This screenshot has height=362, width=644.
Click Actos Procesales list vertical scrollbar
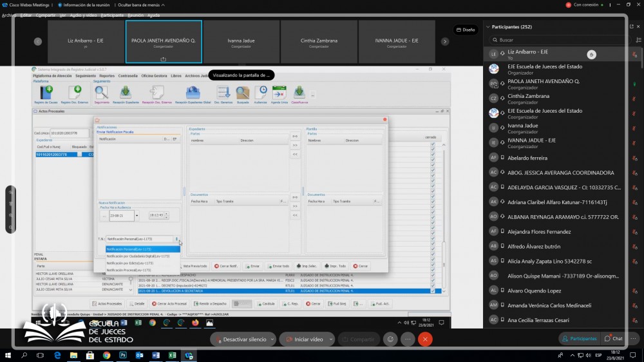(444, 218)
